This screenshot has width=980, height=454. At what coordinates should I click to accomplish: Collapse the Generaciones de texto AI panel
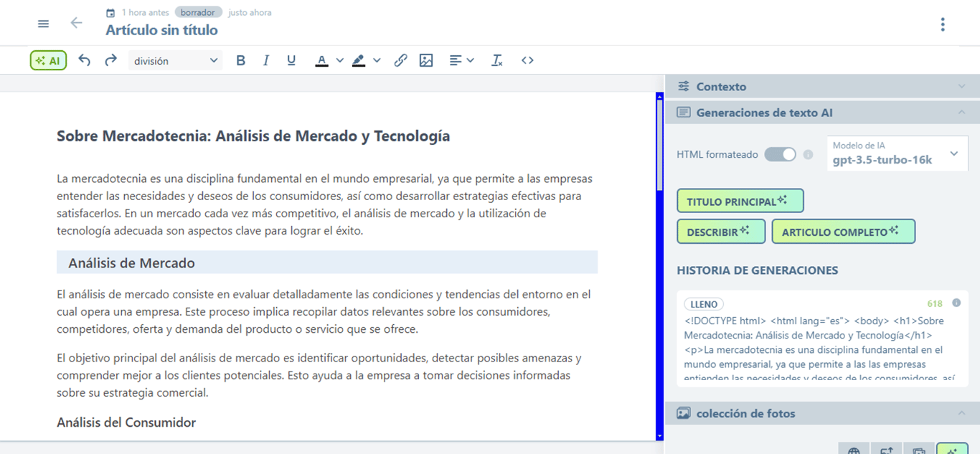(x=961, y=113)
